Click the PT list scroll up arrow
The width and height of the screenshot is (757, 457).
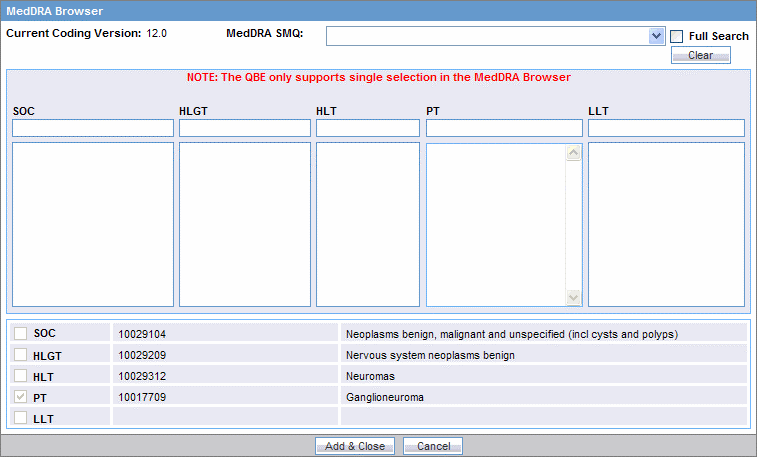[x=573, y=153]
